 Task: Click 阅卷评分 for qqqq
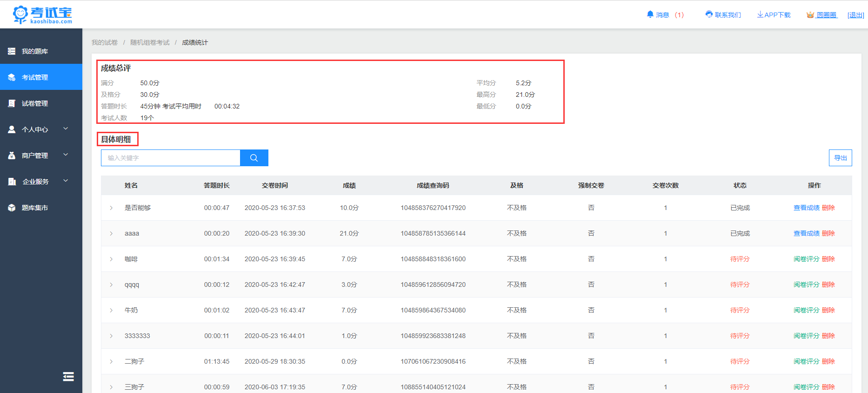[x=807, y=285]
